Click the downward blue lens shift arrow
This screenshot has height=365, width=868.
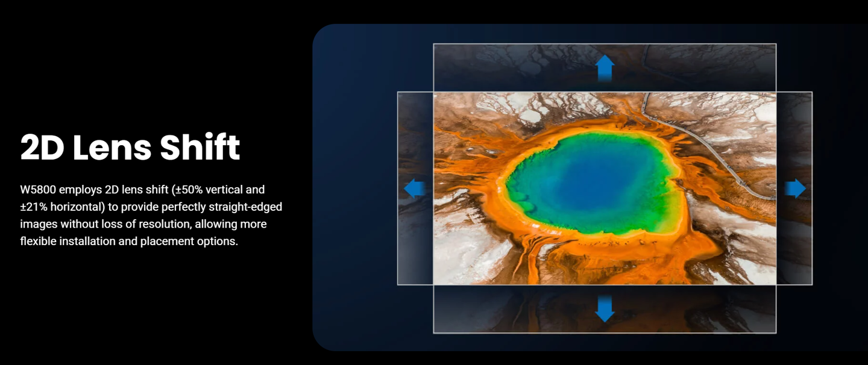tap(605, 308)
